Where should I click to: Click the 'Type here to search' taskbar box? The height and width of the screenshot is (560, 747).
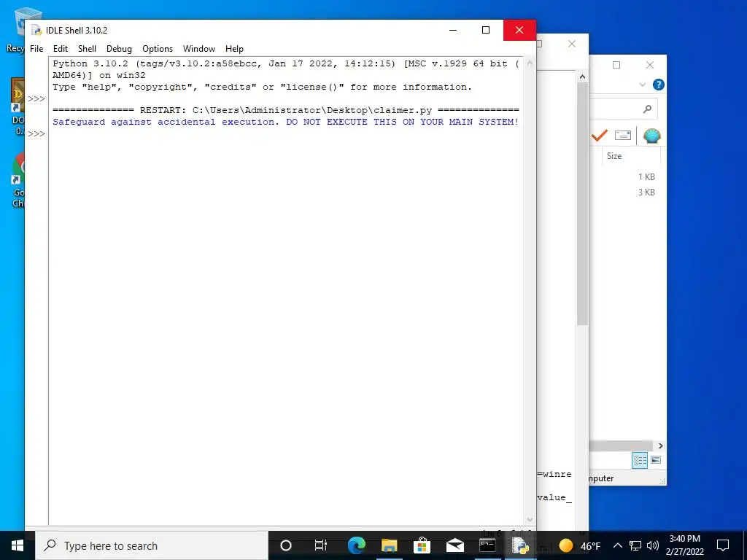(152, 545)
